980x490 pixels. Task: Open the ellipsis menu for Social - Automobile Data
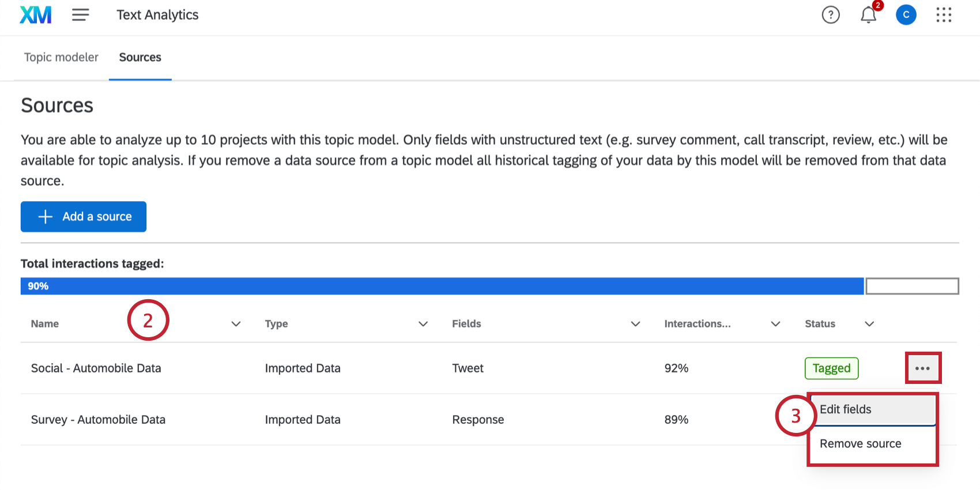coord(923,368)
